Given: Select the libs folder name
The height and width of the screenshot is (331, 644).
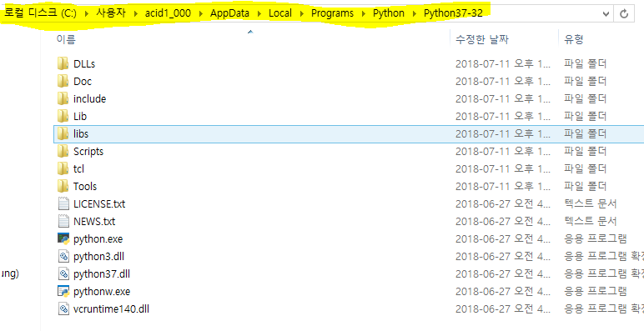Looking at the screenshot, I should [x=81, y=134].
